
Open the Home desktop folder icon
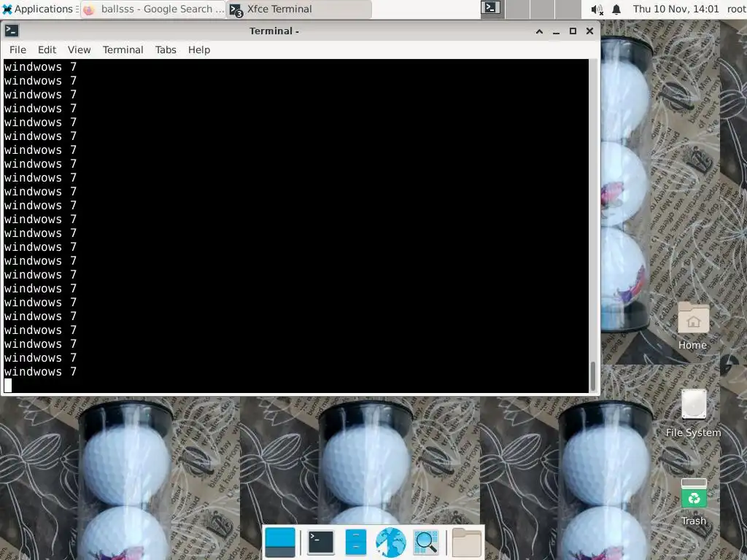[x=693, y=326]
